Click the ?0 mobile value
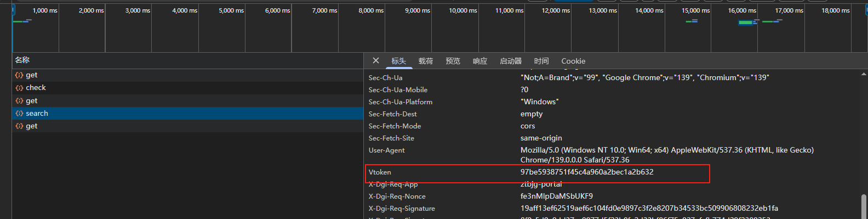This screenshot has width=868, height=219. (524, 89)
